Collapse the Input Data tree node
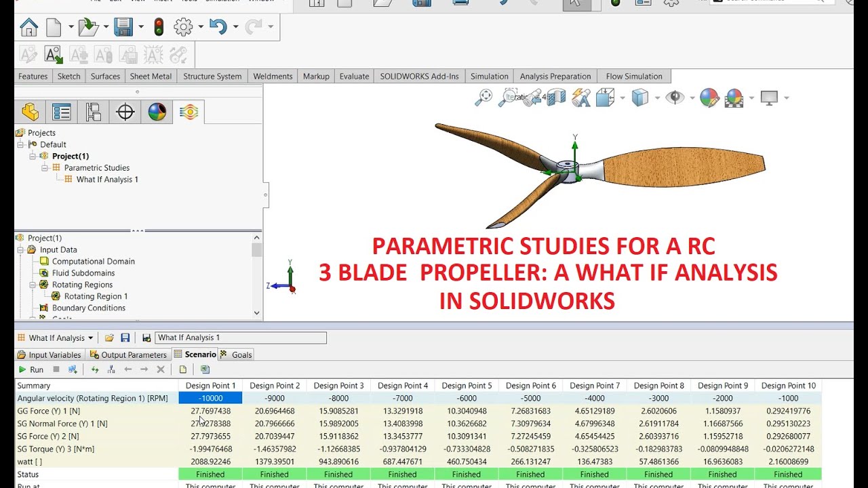The width and height of the screenshot is (868, 488). [x=20, y=249]
